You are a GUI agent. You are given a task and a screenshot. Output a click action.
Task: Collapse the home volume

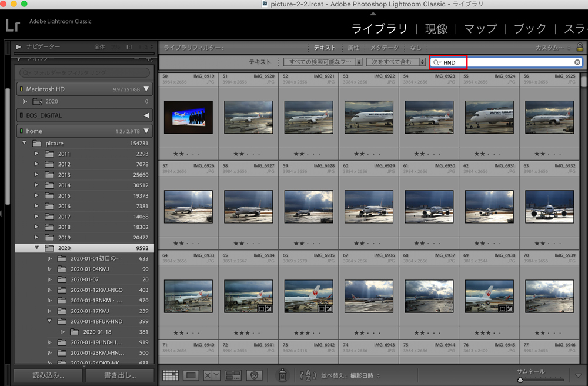tap(146, 131)
